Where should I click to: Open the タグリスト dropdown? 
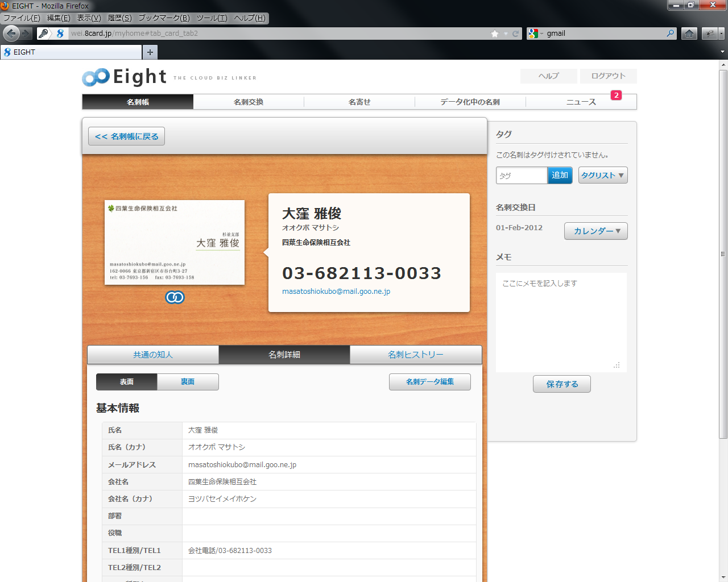(x=603, y=175)
